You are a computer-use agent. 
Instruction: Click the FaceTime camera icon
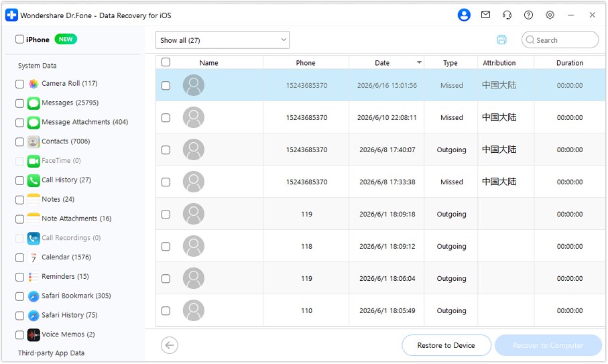click(34, 161)
